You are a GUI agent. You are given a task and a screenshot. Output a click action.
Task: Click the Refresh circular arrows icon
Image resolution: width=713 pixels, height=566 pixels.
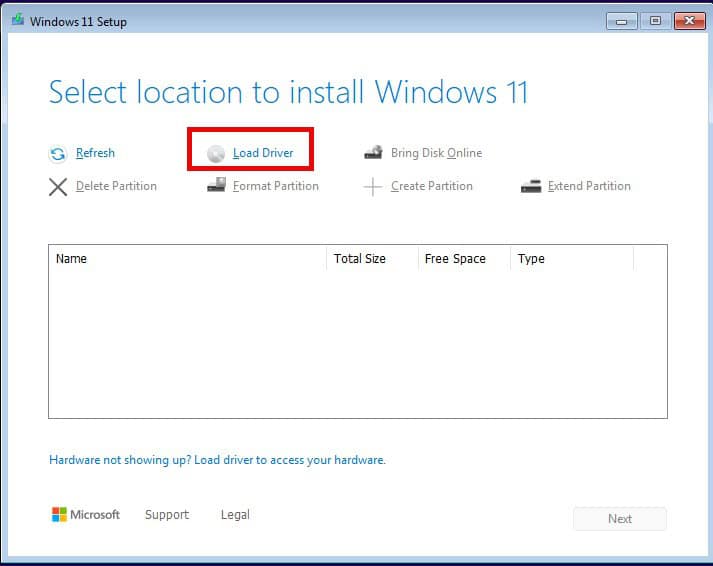coord(58,154)
